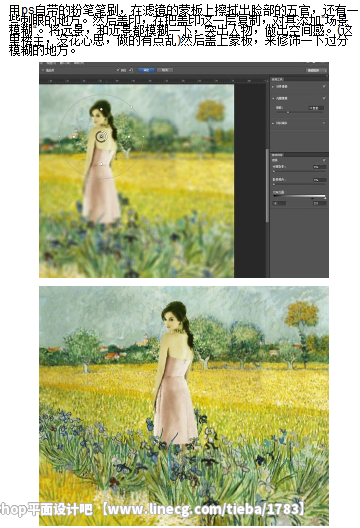Screen dimensions: 360x528
Task: Select the Blur Effects panel tab
Action: 278,155
